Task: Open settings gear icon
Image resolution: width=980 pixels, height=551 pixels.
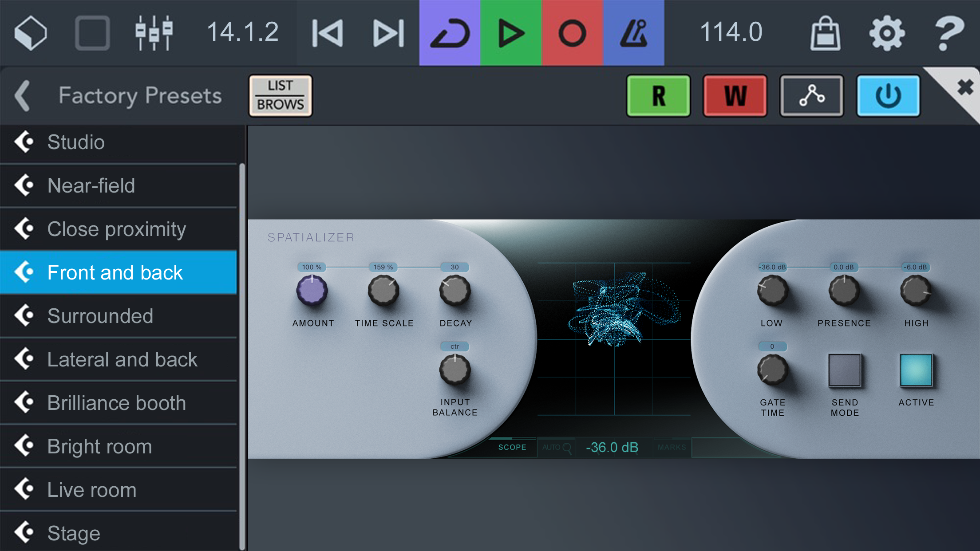Action: point(886,33)
